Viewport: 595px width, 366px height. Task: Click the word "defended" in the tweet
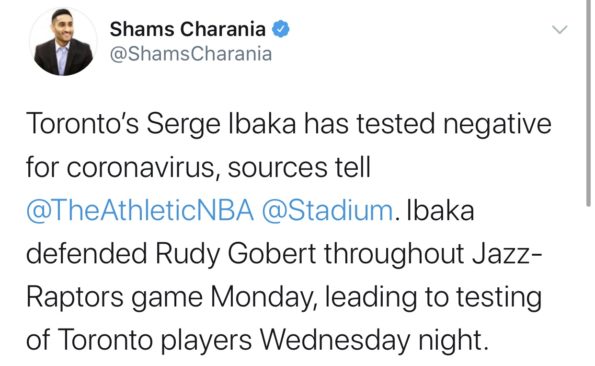(x=87, y=254)
